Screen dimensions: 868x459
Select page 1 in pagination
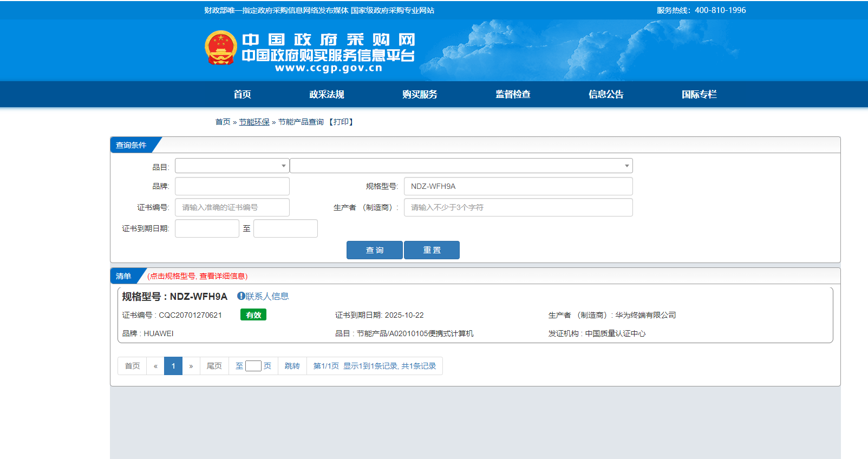[173, 366]
